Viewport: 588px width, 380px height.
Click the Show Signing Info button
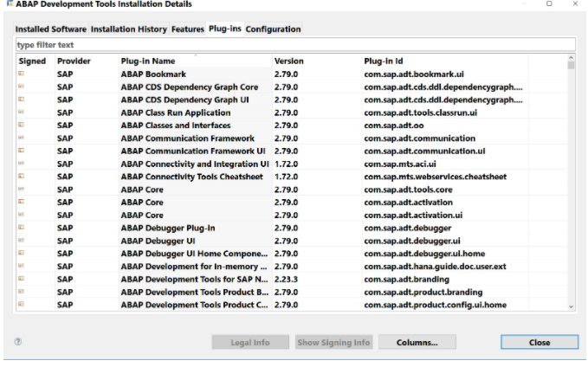(333, 342)
